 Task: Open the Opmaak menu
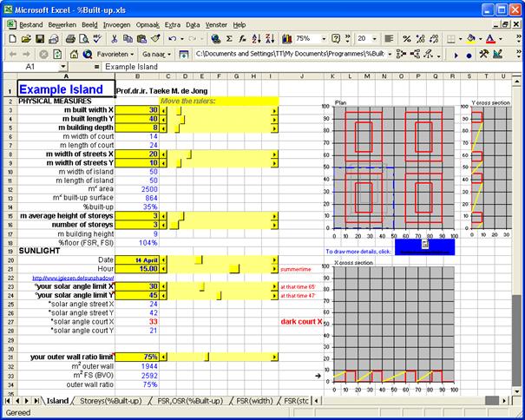tap(148, 25)
